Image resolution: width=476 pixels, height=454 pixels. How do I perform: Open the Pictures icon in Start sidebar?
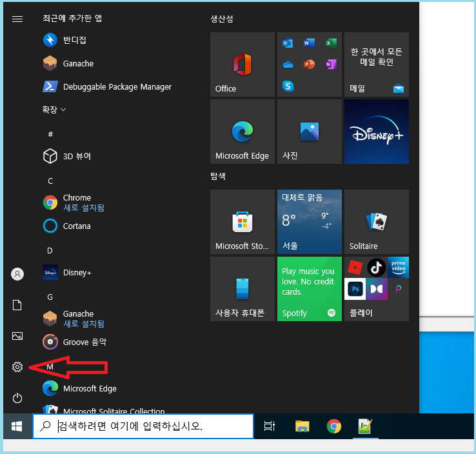click(x=17, y=336)
